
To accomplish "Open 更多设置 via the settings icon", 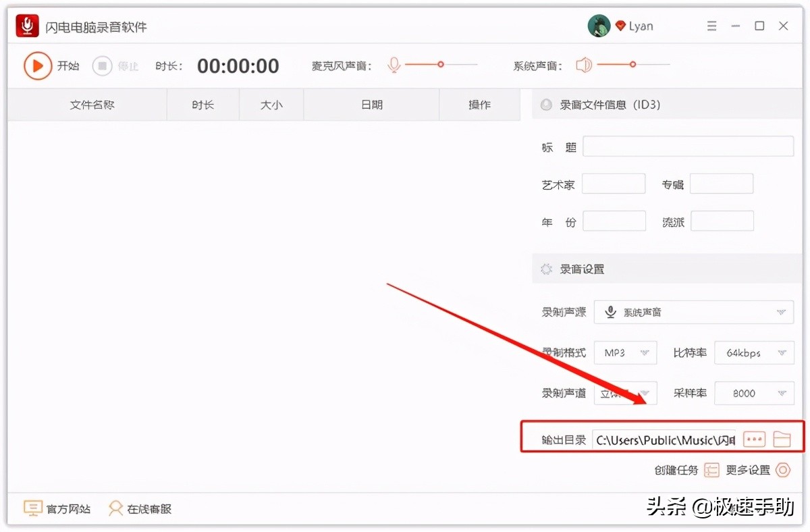I will point(783,470).
